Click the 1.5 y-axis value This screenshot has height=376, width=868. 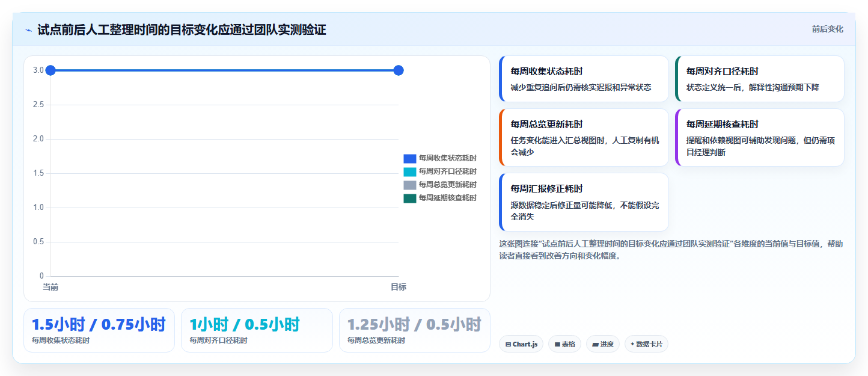click(x=38, y=173)
